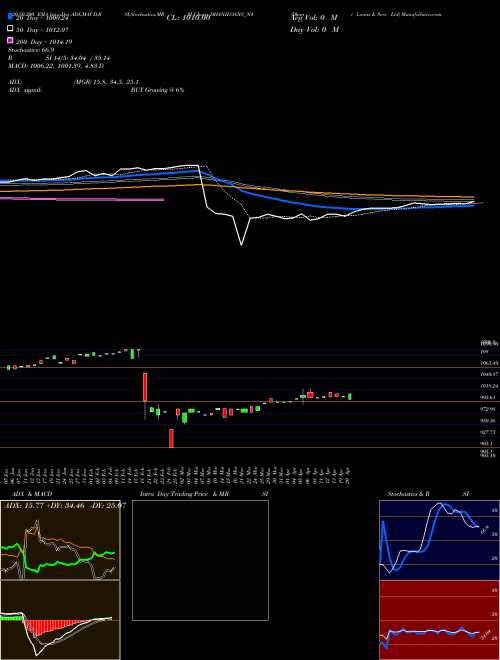500x660 pixels.
Task: Click the sharp dip of the white price line
Action: (242, 243)
